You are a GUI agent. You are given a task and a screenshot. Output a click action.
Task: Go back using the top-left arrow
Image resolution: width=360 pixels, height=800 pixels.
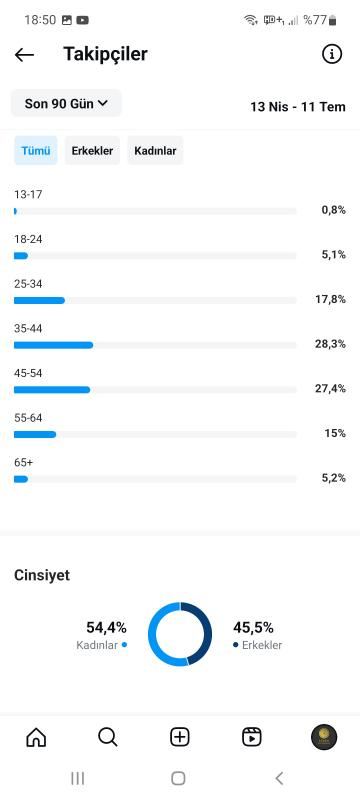click(24, 55)
